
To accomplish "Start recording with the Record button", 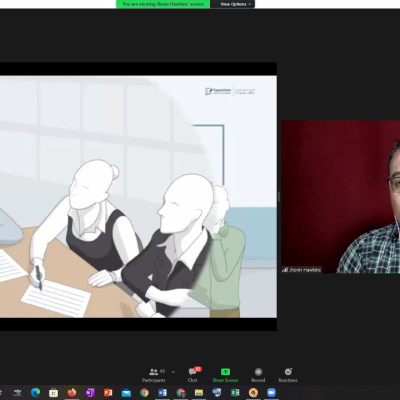I will 258,375.
